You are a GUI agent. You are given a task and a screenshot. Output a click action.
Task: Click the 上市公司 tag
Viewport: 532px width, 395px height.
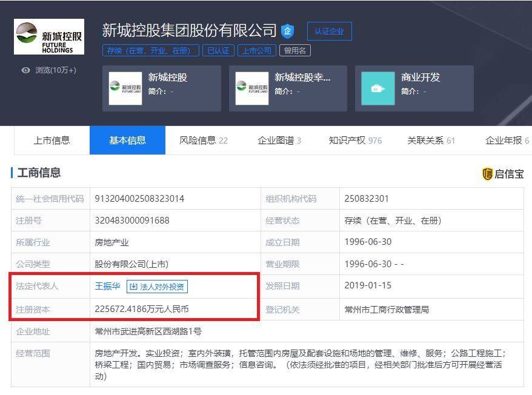(x=257, y=50)
